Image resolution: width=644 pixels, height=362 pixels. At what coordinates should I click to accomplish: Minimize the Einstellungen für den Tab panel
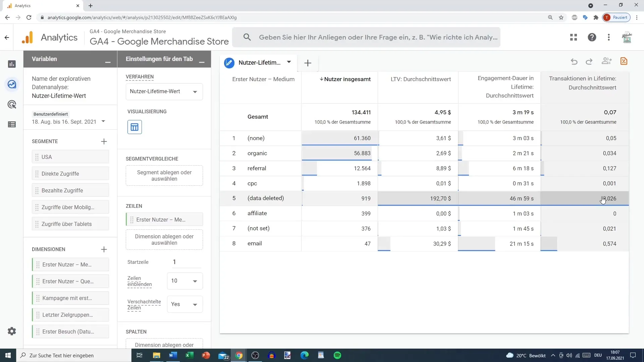click(x=202, y=62)
